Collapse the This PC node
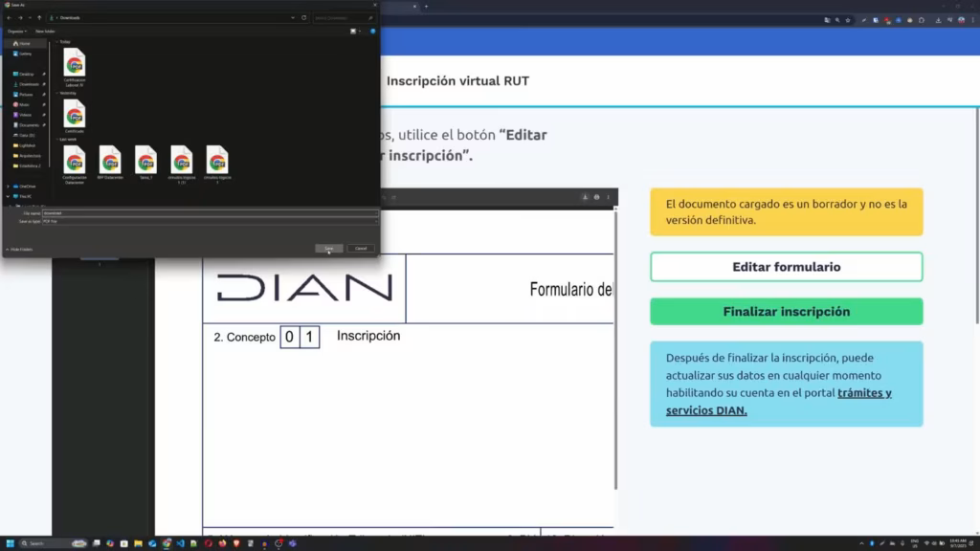This screenshot has width=980, height=551. [8, 196]
